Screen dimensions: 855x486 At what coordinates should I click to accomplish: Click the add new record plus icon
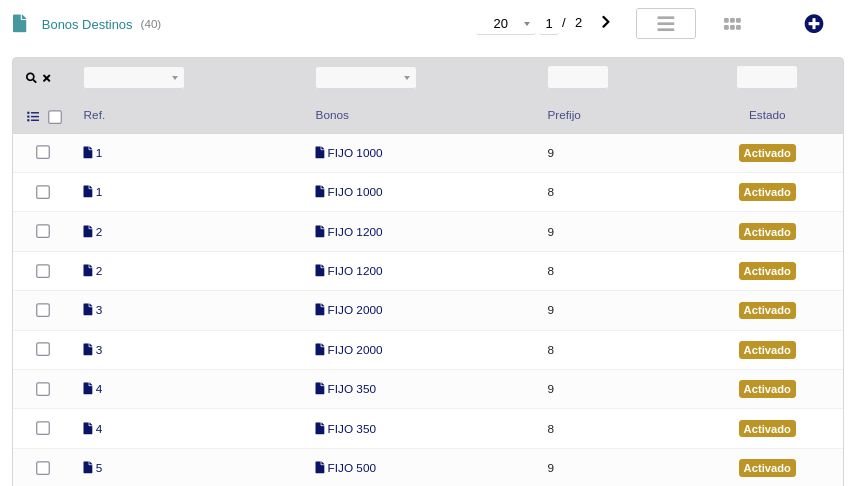(814, 23)
